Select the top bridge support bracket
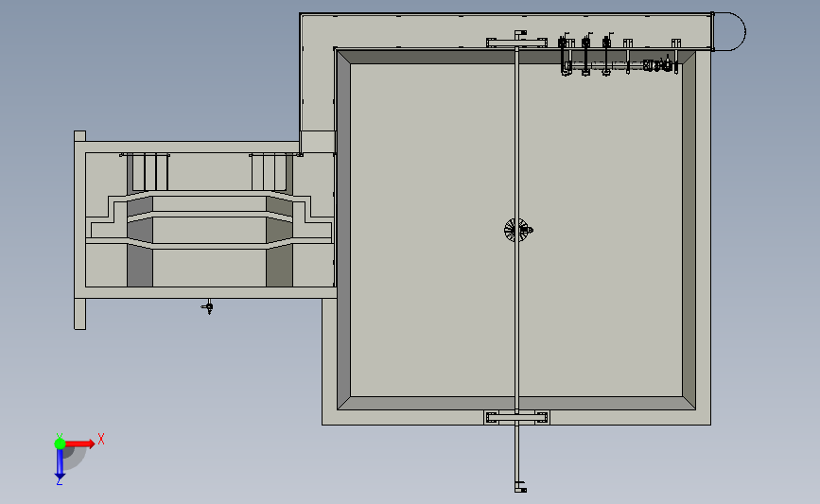The width and height of the screenshot is (820, 504). click(x=516, y=42)
